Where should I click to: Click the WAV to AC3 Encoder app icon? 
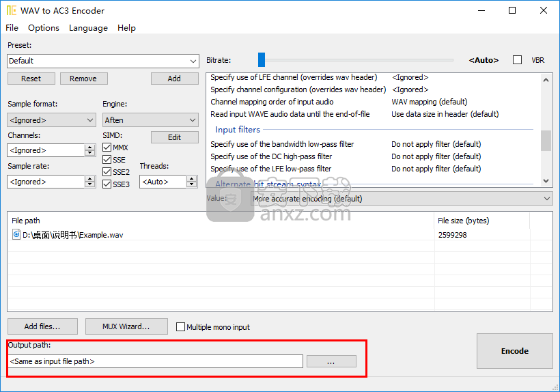11,10
